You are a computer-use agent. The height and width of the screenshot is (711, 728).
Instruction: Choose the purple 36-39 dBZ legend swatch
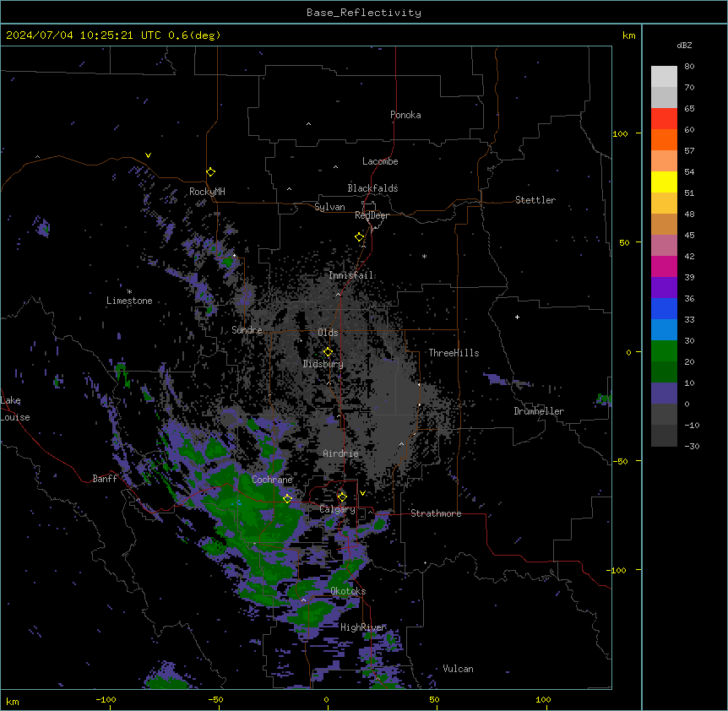(x=664, y=288)
